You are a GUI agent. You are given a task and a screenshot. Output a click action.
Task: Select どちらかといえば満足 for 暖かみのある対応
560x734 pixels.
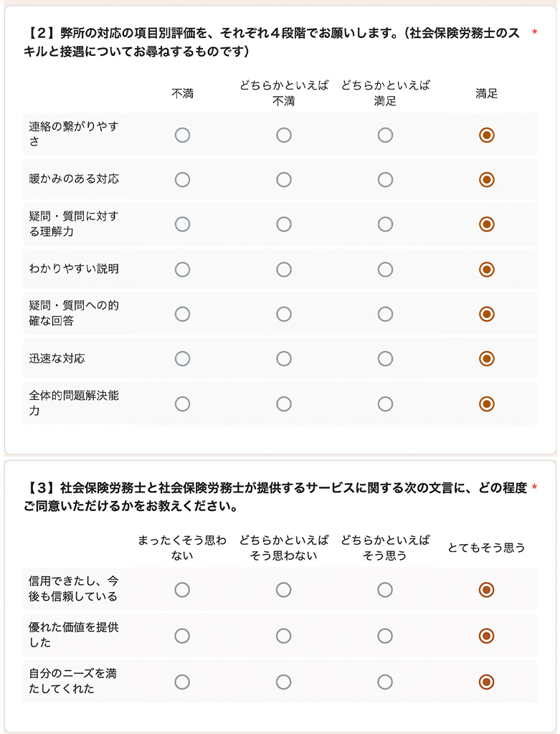[x=385, y=180]
